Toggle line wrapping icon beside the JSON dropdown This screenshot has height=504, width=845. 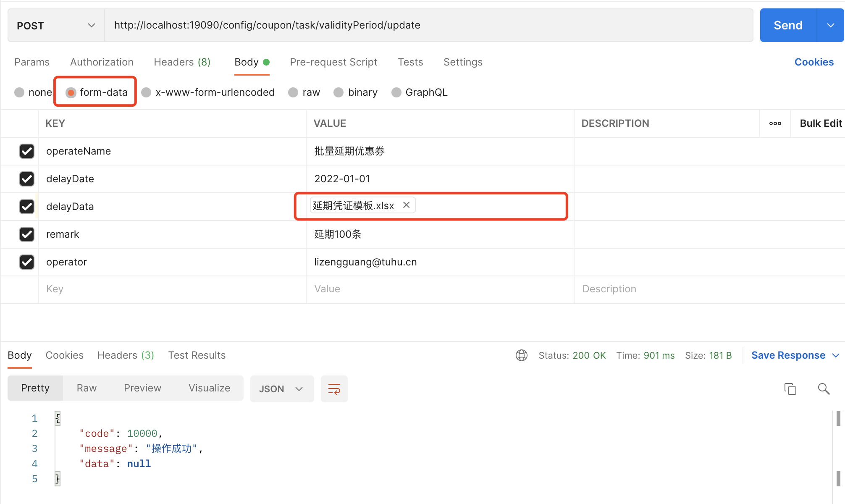pyautogui.click(x=334, y=388)
